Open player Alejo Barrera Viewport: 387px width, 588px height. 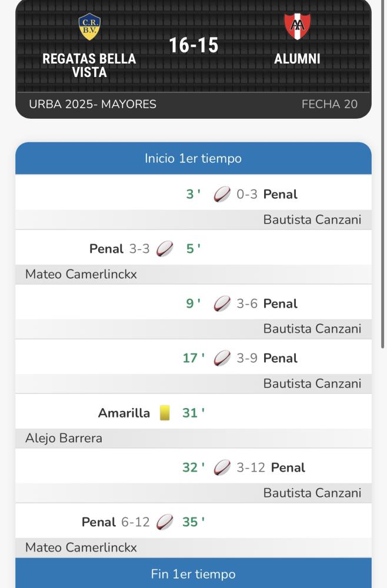[x=64, y=438]
